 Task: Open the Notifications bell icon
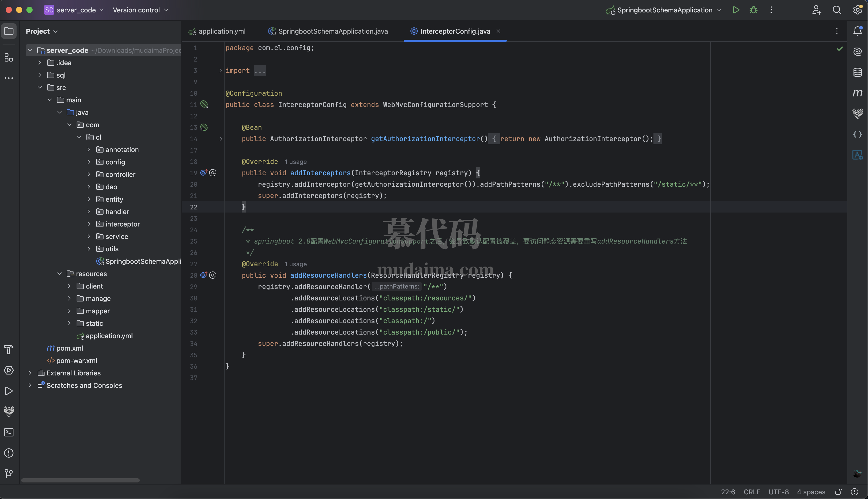click(x=857, y=31)
